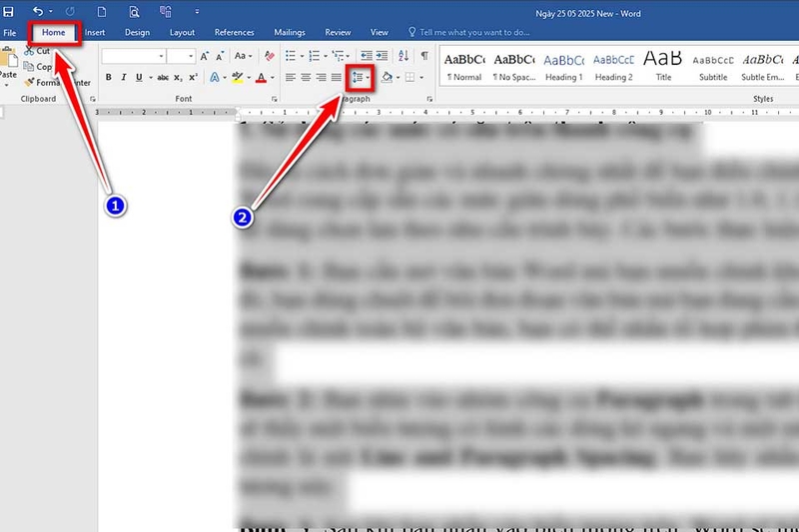Screen dimensions: 799x532
Task: Click the Tell me what you want box
Action: coord(468,33)
